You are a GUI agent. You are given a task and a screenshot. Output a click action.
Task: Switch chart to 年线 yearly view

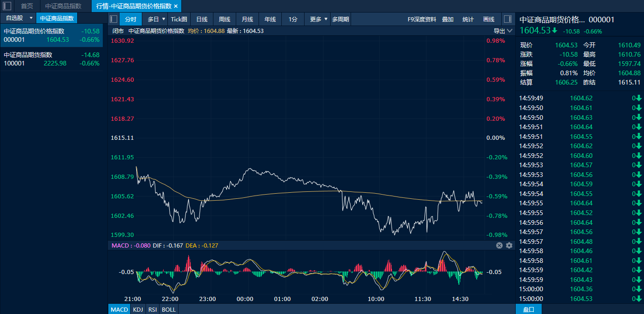(270, 19)
